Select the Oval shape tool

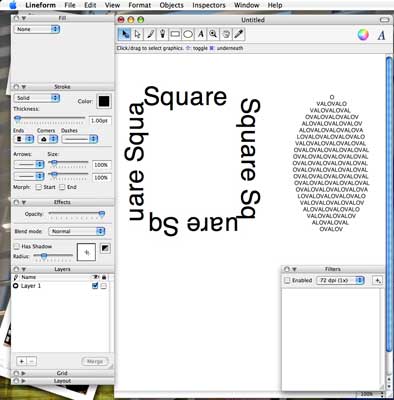click(188, 34)
